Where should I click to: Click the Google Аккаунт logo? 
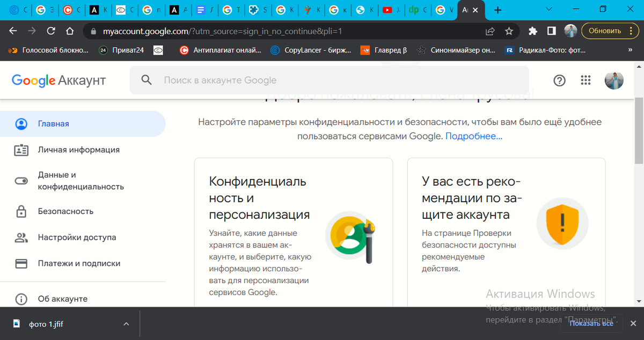point(58,80)
